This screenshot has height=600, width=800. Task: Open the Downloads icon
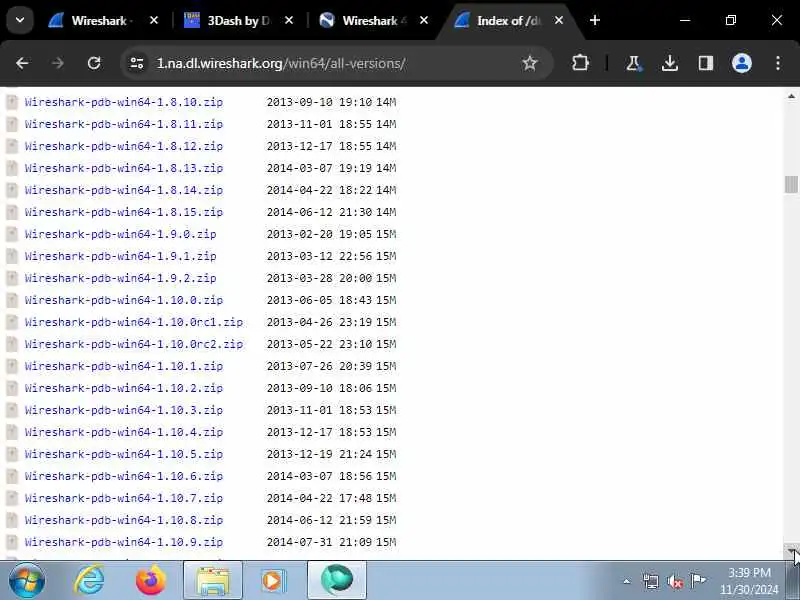point(669,63)
